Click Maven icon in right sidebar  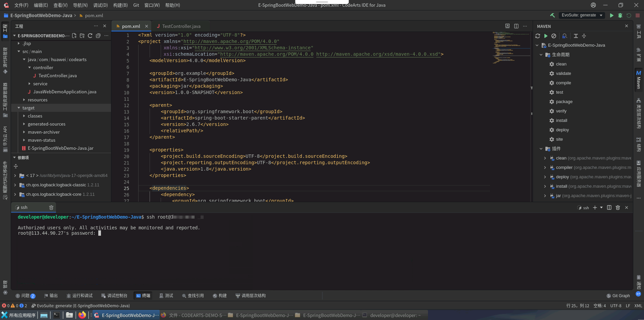coord(639,79)
